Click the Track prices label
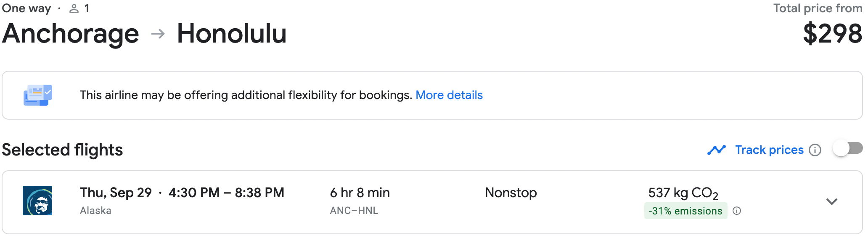Viewport: 868px width, 241px height. point(769,150)
